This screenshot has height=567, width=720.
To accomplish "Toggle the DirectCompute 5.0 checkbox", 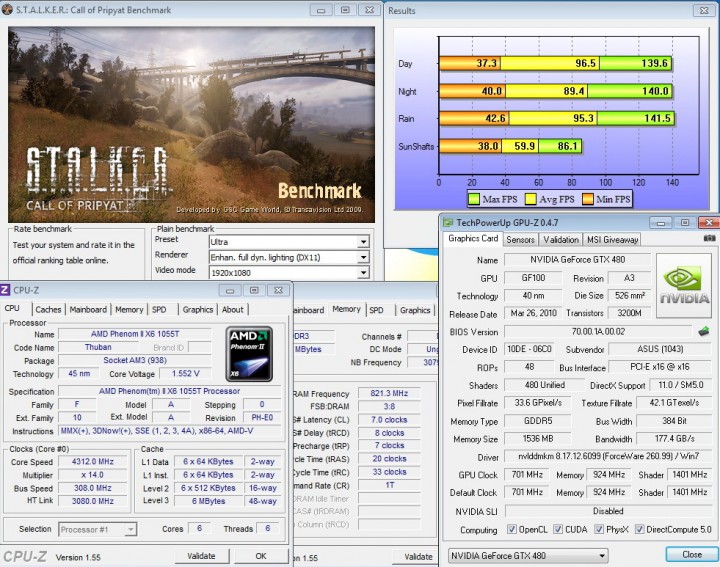I will coord(639,529).
